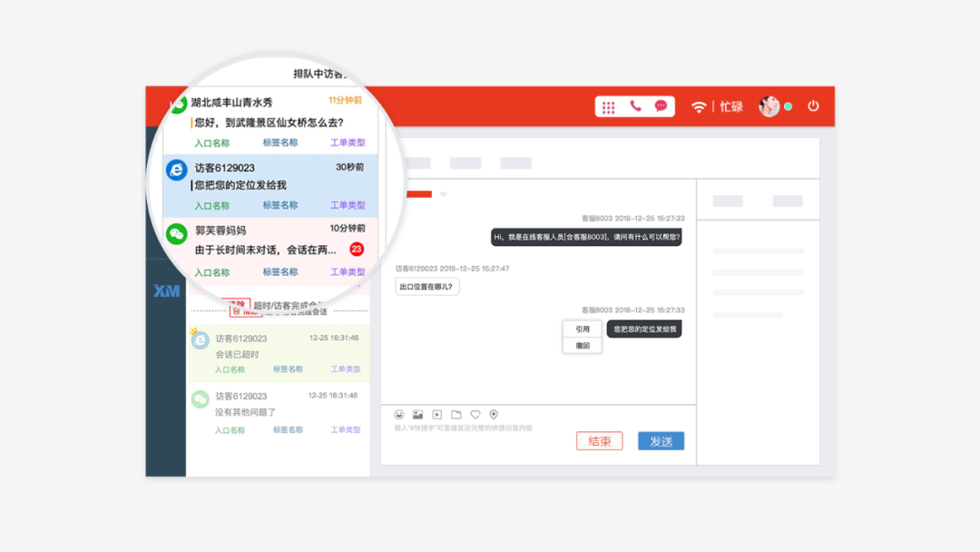Image resolution: width=980 pixels, height=552 pixels.
Task: Click 标签名称 under 郭芙蓉妈妈
Action: click(x=280, y=272)
